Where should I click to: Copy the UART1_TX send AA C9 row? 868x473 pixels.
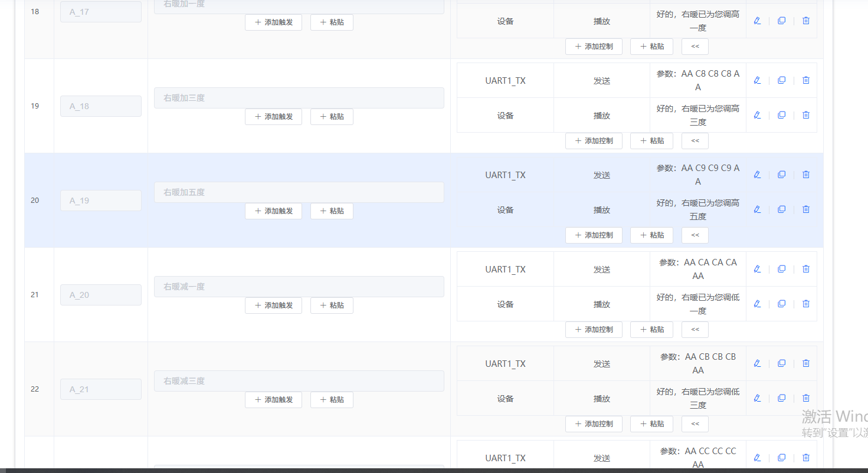point(781,175)
